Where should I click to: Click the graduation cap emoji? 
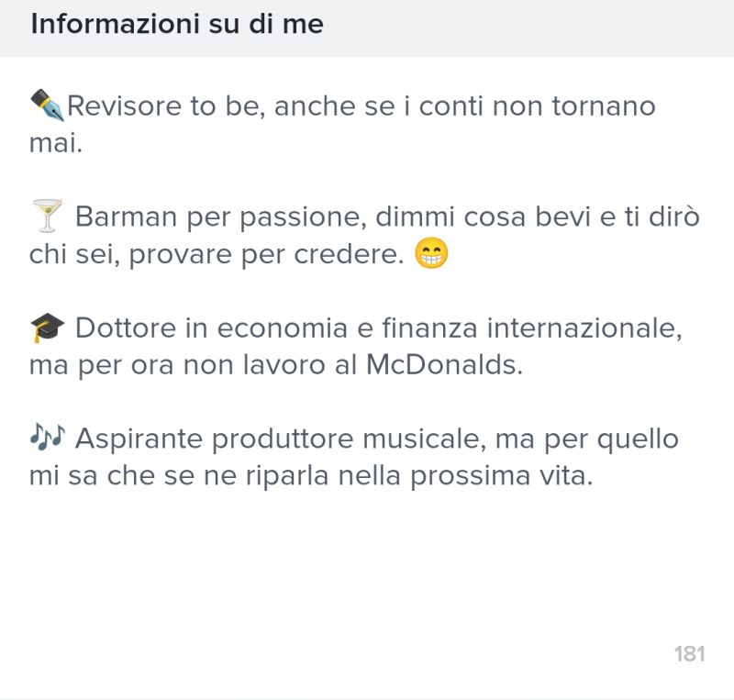pyautogui.click(x=47, y=328)
